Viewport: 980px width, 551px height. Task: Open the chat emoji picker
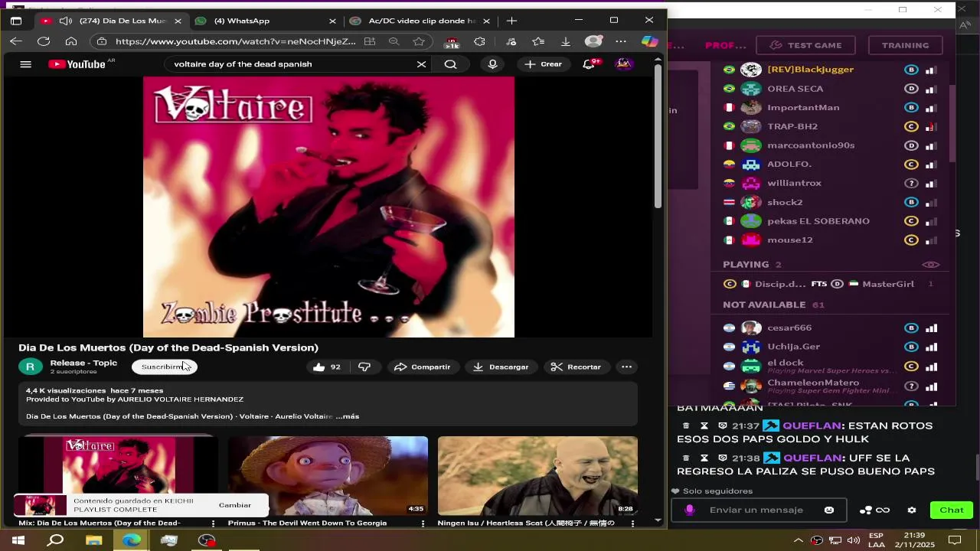(828, 510)
